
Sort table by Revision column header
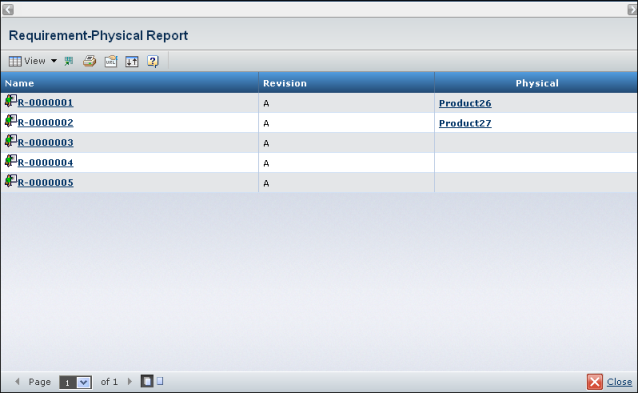285,83
